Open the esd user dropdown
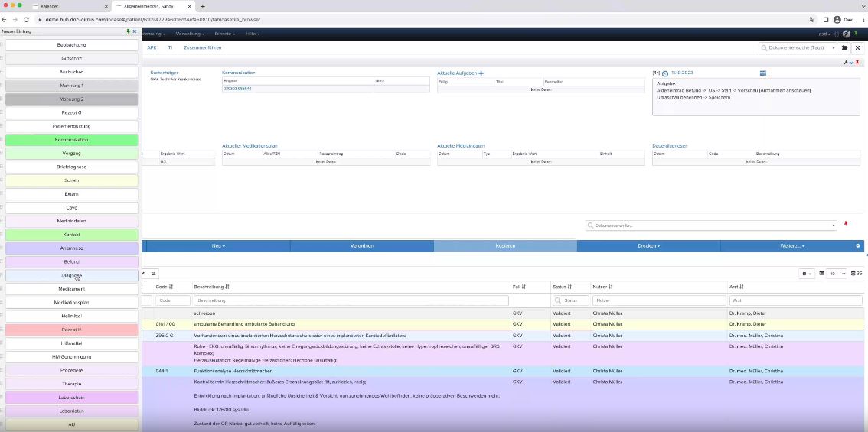 coord(824,34)
